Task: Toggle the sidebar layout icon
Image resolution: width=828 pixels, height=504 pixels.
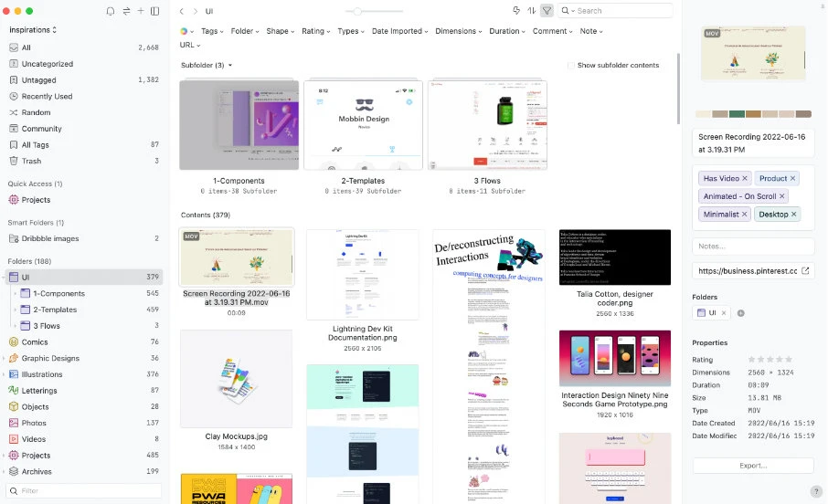Action: coord(155,11)
